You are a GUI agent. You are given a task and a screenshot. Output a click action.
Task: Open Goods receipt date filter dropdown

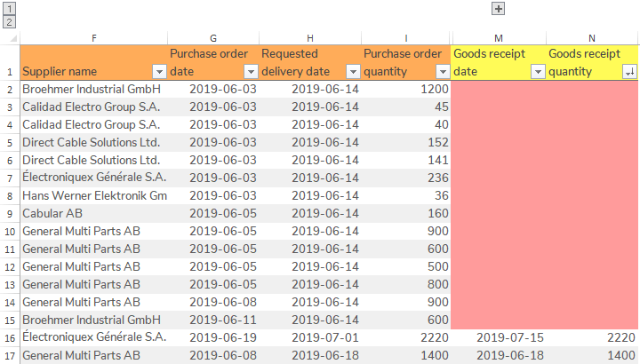tap(537, 72)
